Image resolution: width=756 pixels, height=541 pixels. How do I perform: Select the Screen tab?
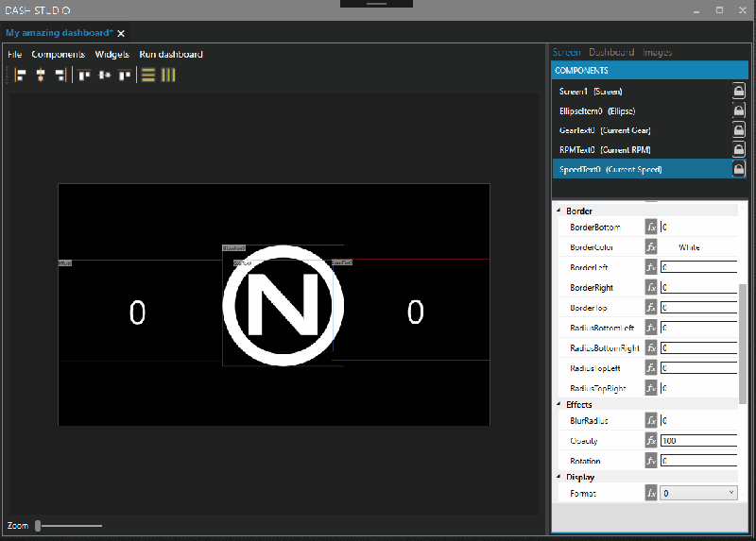click(566, 52)
